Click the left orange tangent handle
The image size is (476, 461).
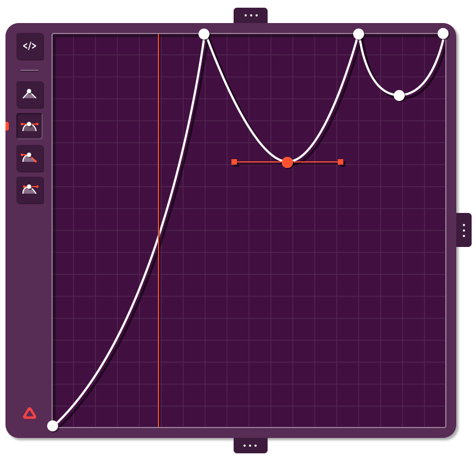point(234,162)
